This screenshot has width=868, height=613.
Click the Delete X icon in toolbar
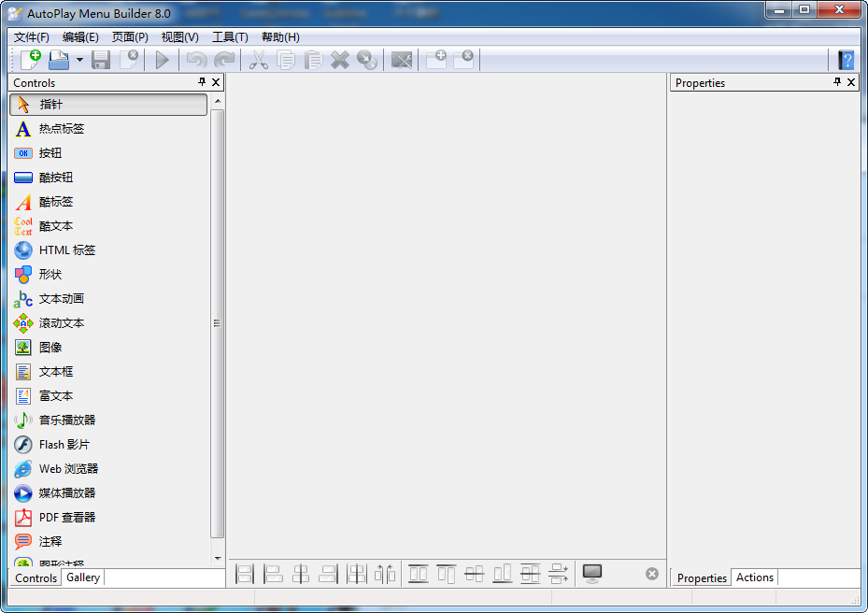[x=340, y=60]
